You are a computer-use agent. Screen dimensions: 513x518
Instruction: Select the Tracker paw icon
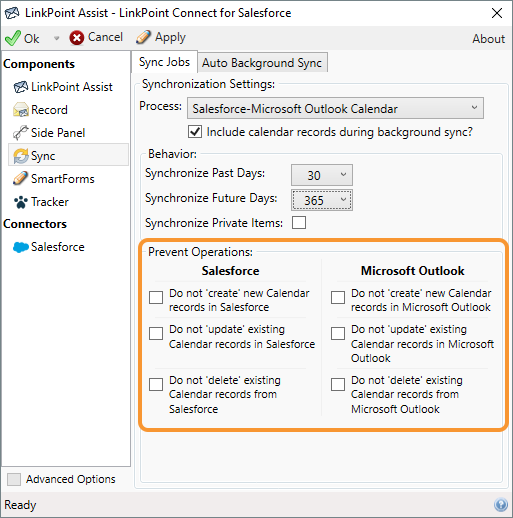[x=21, y=202]
